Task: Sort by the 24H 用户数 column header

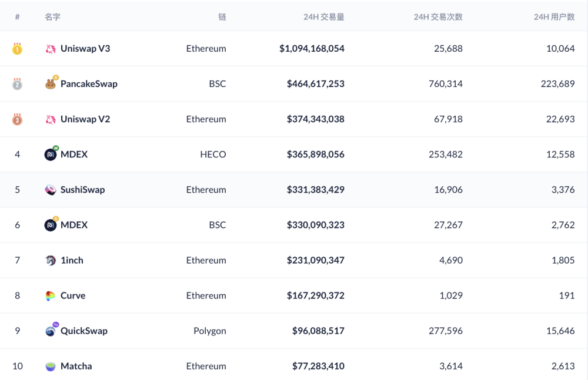Action: click(x=554, y=17)
